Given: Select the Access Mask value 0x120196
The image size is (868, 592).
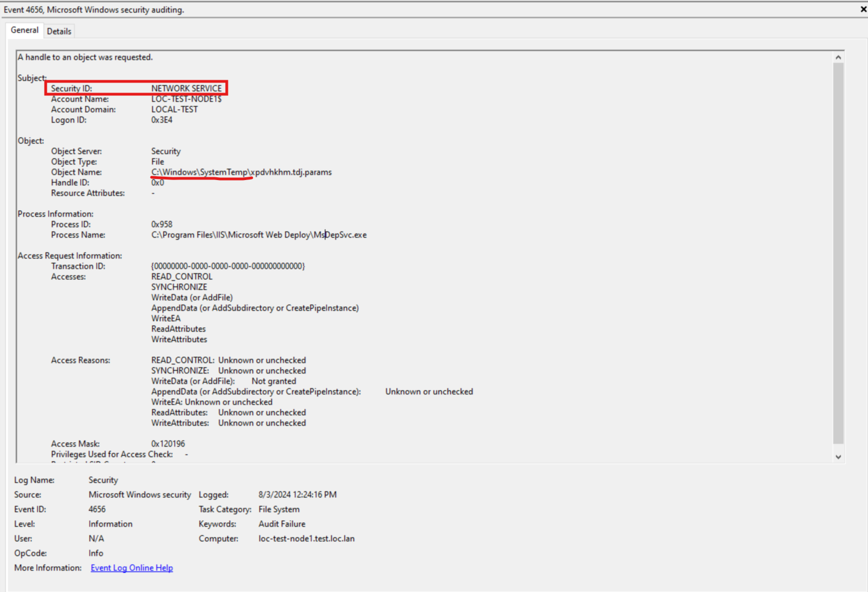Looking at the screenshot, I should (x=168, y=444).
